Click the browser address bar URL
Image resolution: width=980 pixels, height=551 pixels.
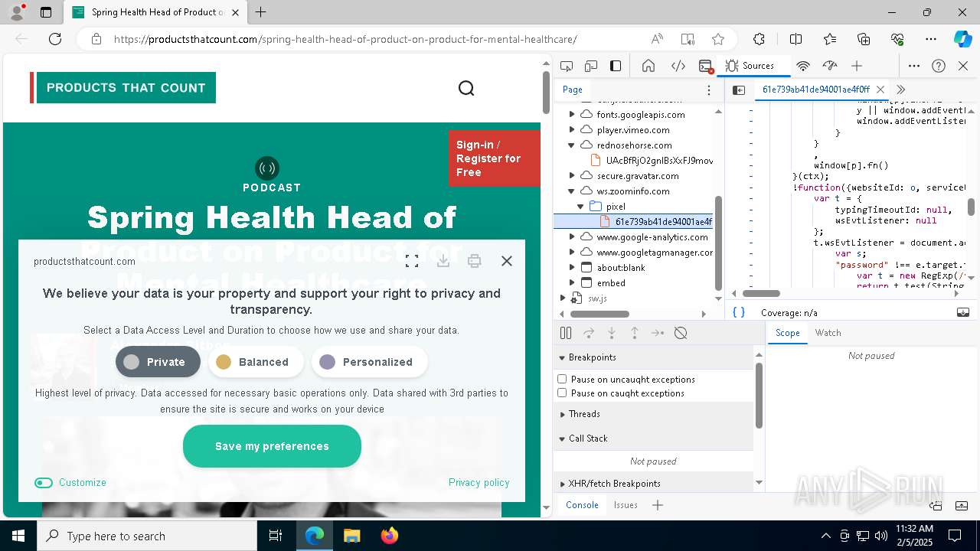point(345,39)
